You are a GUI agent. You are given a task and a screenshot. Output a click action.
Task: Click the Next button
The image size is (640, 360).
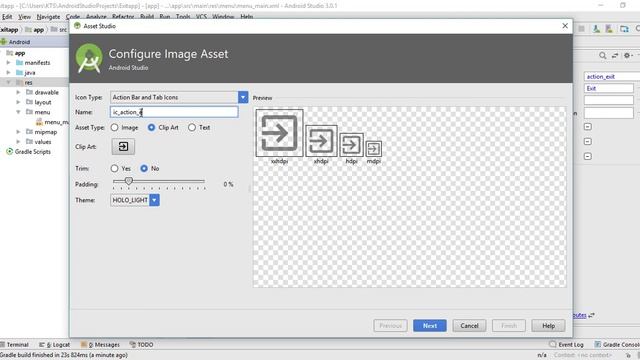point(430,326)
